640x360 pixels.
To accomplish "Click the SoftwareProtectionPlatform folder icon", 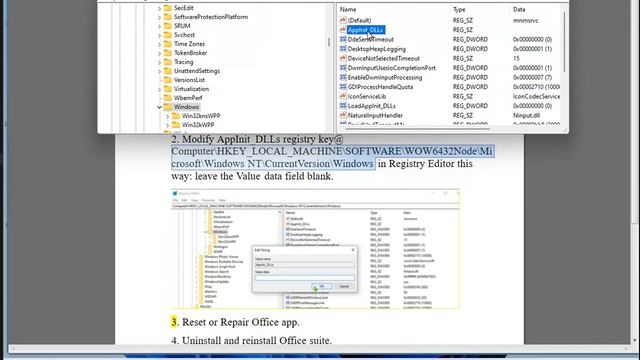I will point(168,17).
